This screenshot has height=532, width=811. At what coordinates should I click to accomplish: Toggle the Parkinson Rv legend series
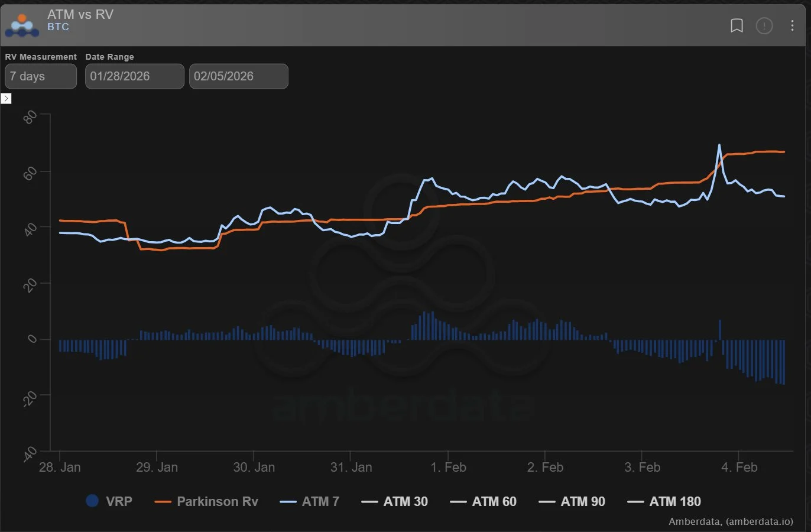click(206, 501)
